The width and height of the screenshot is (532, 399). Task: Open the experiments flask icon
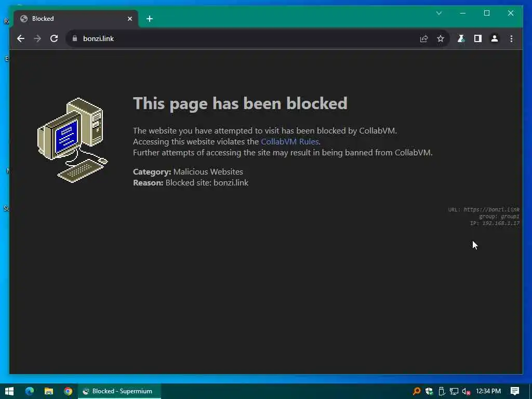(x=461, y=38)
